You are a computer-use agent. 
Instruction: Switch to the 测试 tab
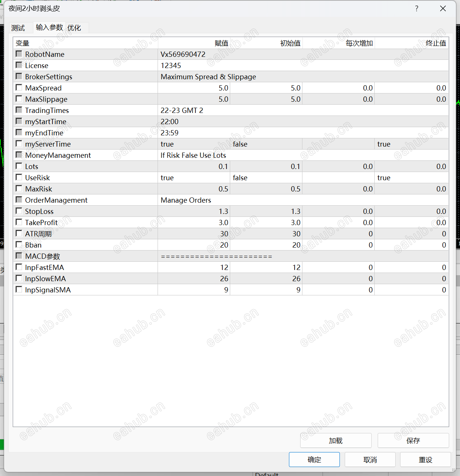[x=18, y=28]
